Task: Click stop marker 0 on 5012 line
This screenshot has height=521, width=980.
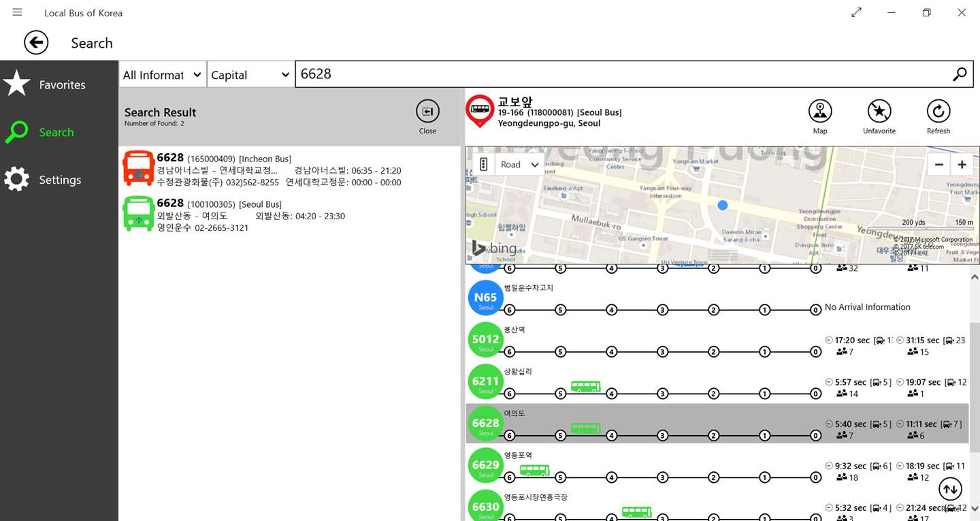Action: [815, 352]
